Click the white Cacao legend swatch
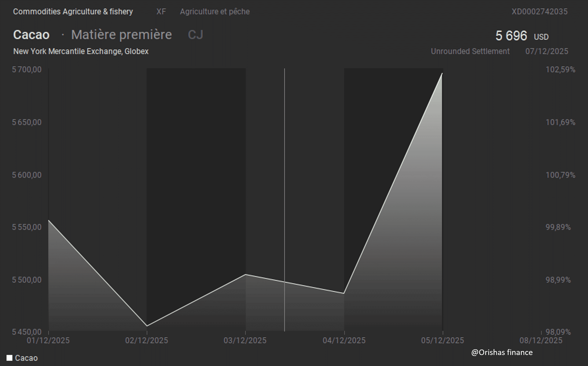 [9, 358]
